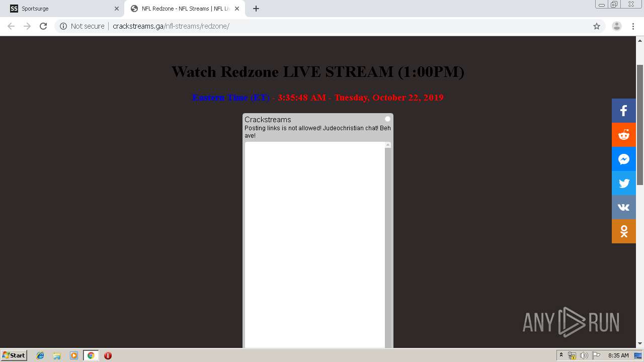This screenshot has height=362, width=644.
Task: Switch to the Sportsurge tab
Action: click(x=63, y=9)
